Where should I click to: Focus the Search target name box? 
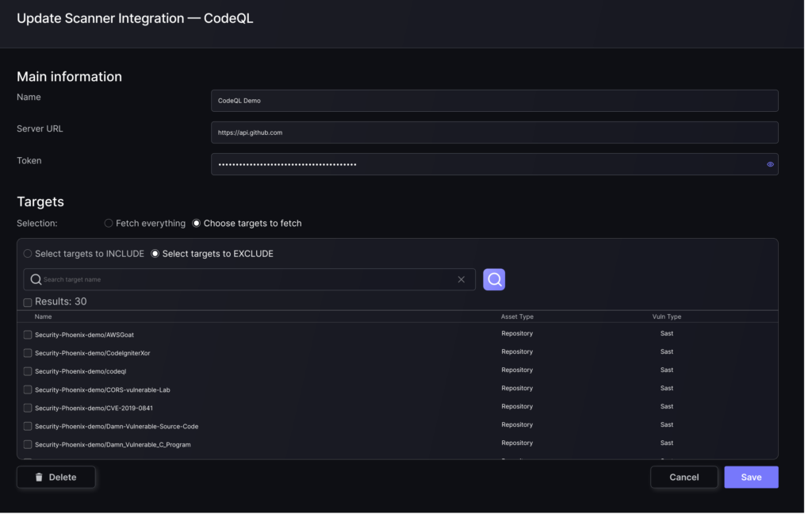(x=251, y=282)
